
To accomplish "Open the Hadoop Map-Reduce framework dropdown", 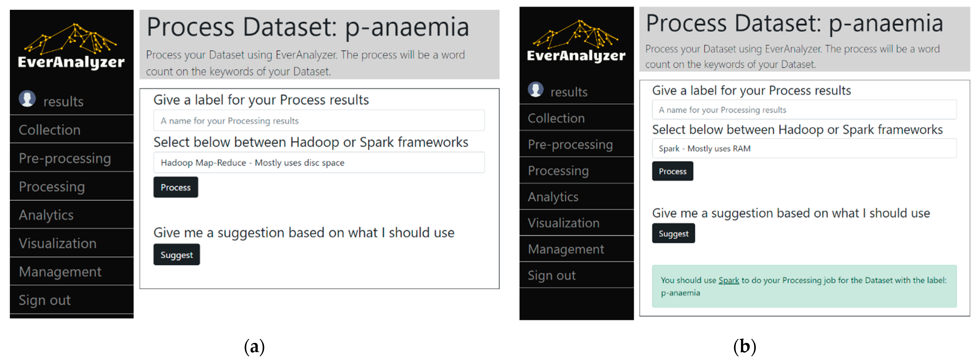I will click(x=319, y=163).
